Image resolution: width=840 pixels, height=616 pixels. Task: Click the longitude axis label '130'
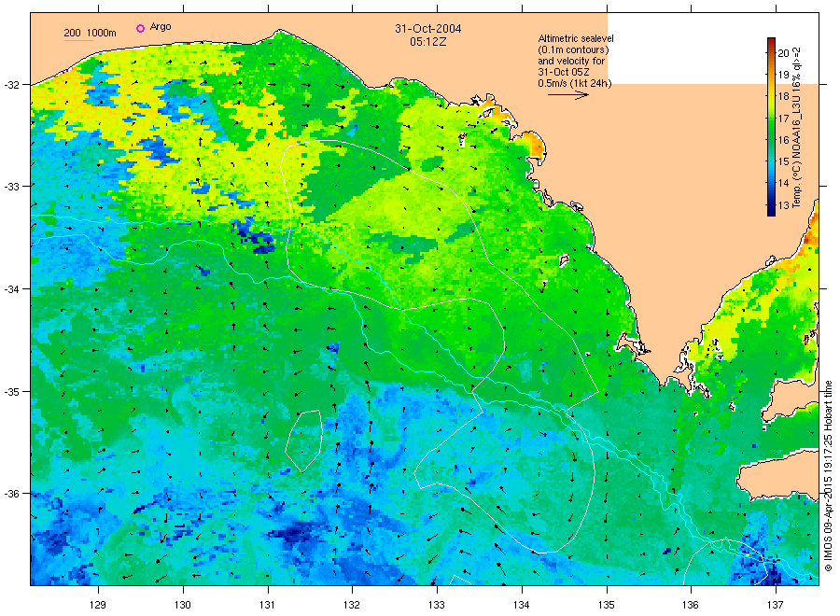coord(183,605)
